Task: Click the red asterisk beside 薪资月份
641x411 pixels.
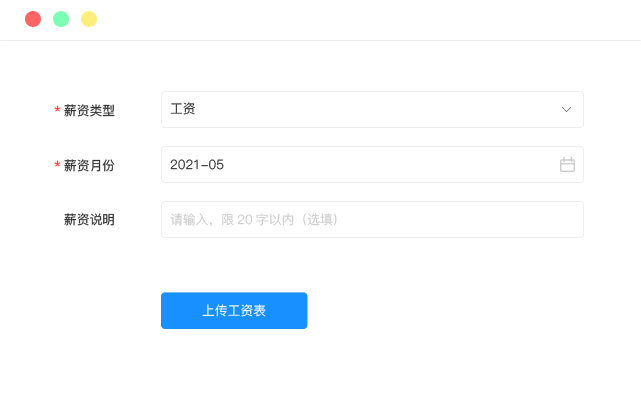Action: point(57,164)
